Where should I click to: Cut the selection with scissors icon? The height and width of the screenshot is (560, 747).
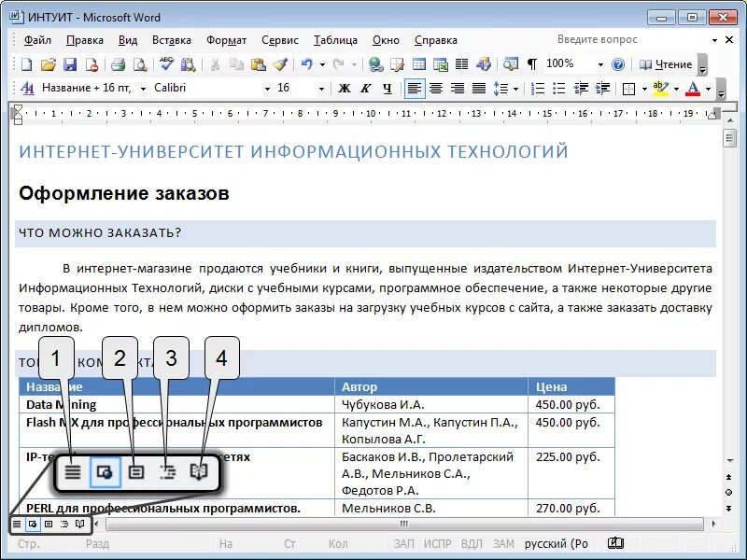click(x=215, y=64)
